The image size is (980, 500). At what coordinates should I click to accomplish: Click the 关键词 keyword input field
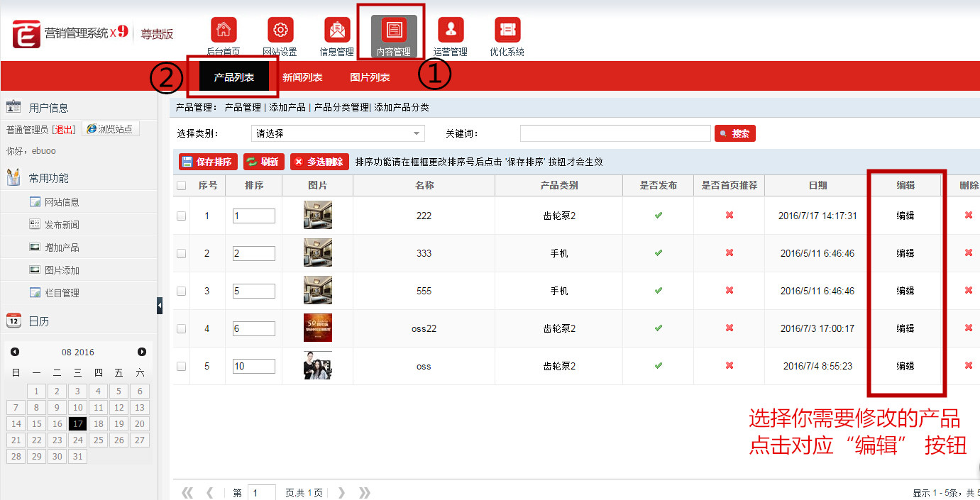coord(615,133)
